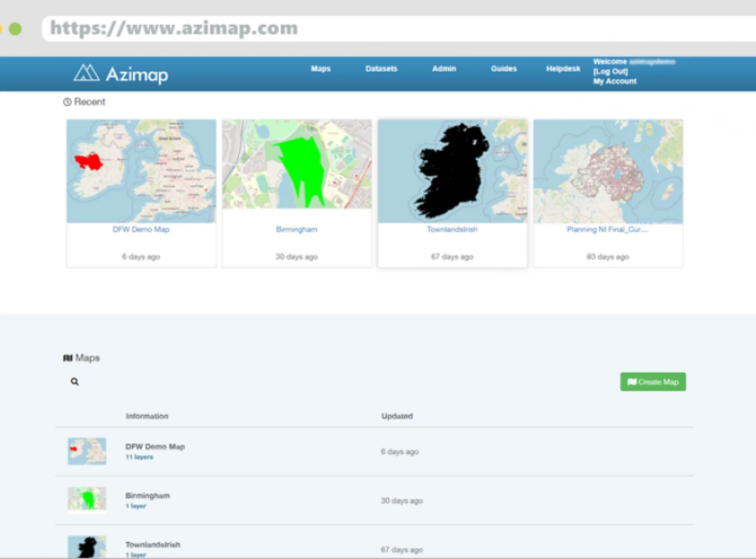This screenshot has width=756, height=559.
Task: Click the TownlandsIrish name in maps list
Action: coord(153,544)
